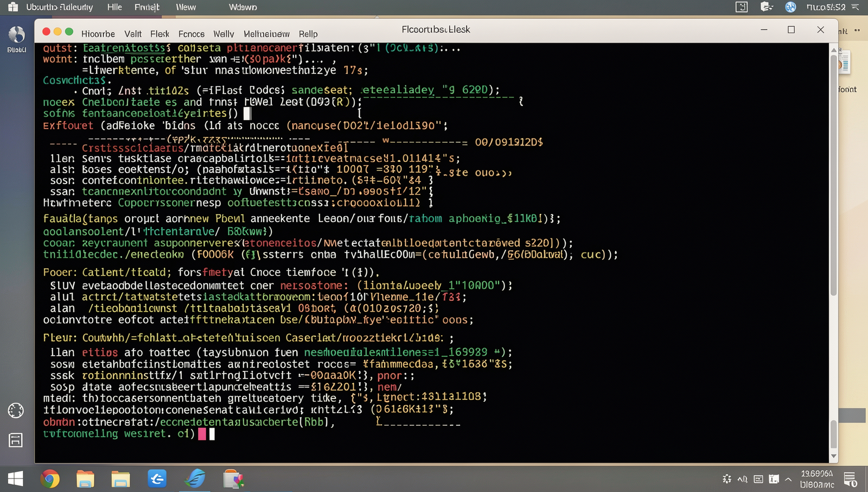Click the shield icon in the top bar

(x=767, y=7)
